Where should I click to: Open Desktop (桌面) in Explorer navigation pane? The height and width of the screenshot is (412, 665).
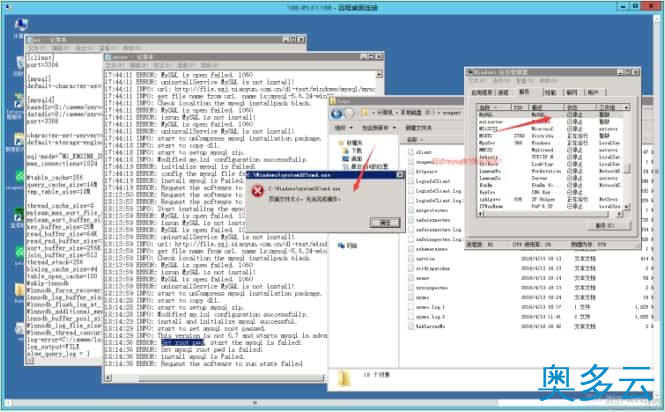tap(353, 159)
